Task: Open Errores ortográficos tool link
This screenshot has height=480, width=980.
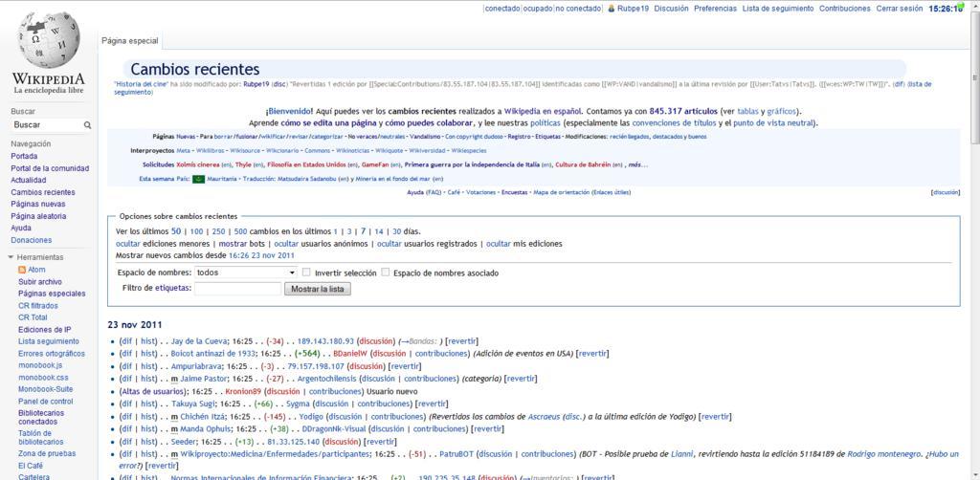Action: [x=52, y=353]
